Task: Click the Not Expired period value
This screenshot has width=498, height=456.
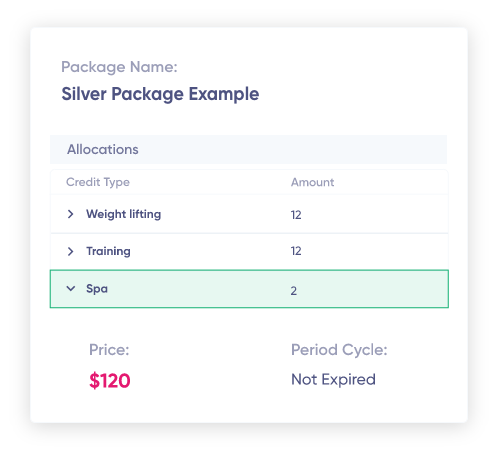Action: [x=333, y=379]
